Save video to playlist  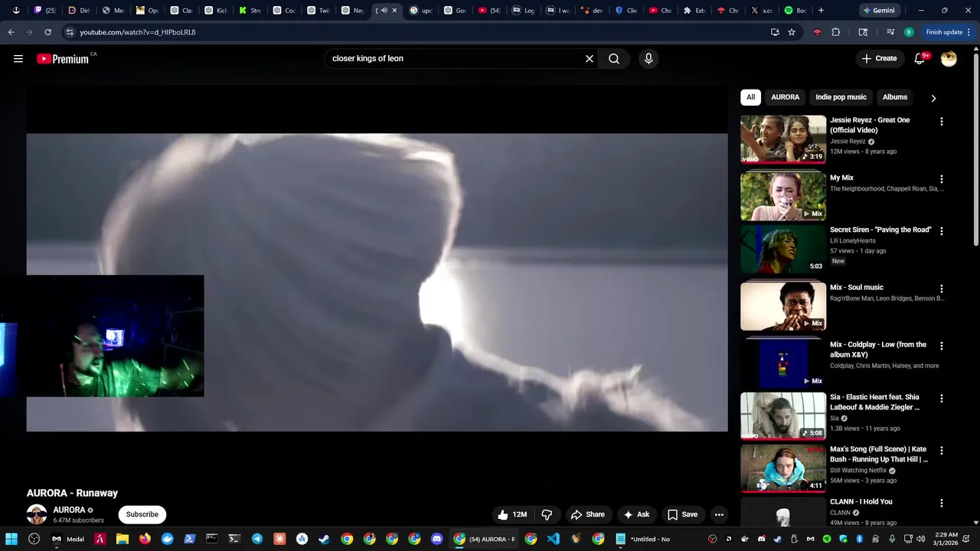click(x=682, y=514)
